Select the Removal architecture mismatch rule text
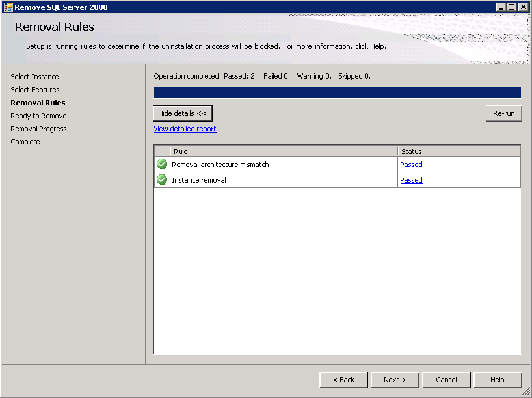The height and width of the screenshot is (398, 532). tap(220, 165)
